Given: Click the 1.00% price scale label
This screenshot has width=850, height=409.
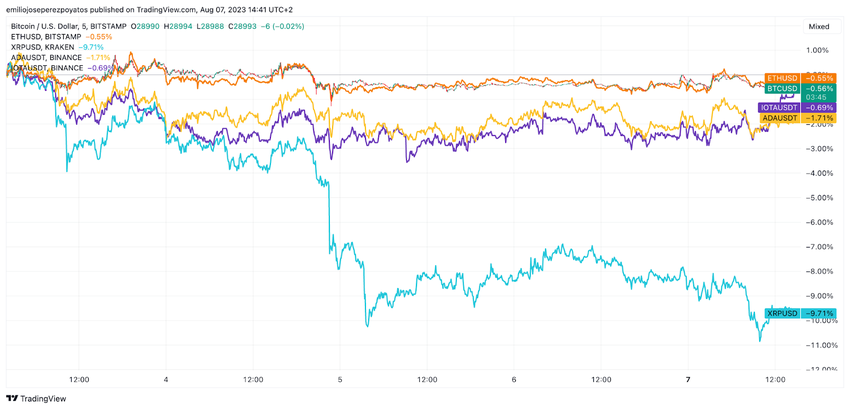Looking at the screenshot, I should [817, 50].
